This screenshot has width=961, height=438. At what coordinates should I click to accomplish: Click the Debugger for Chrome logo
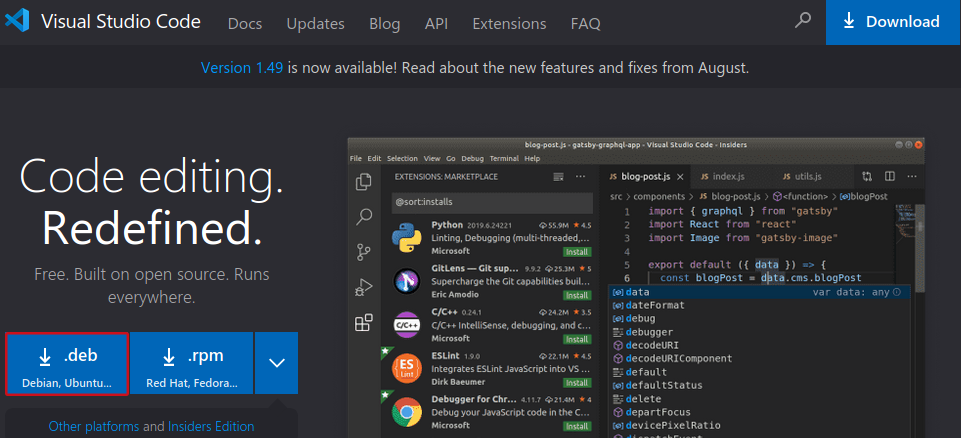[407, 412]
